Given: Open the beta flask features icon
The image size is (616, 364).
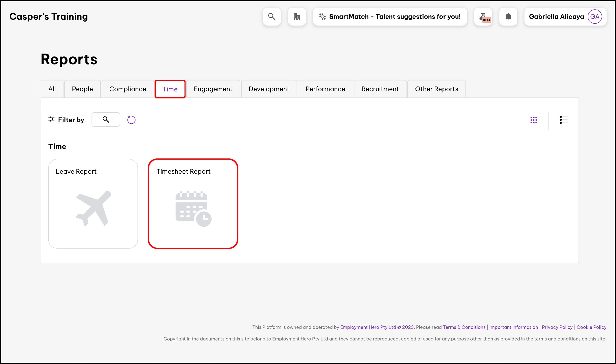Looking at the screenshot, I should click(483, 17).
